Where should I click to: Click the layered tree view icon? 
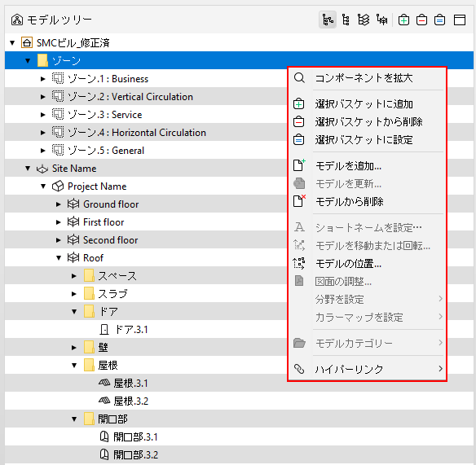pyautogui.click(x=364, y=20)
